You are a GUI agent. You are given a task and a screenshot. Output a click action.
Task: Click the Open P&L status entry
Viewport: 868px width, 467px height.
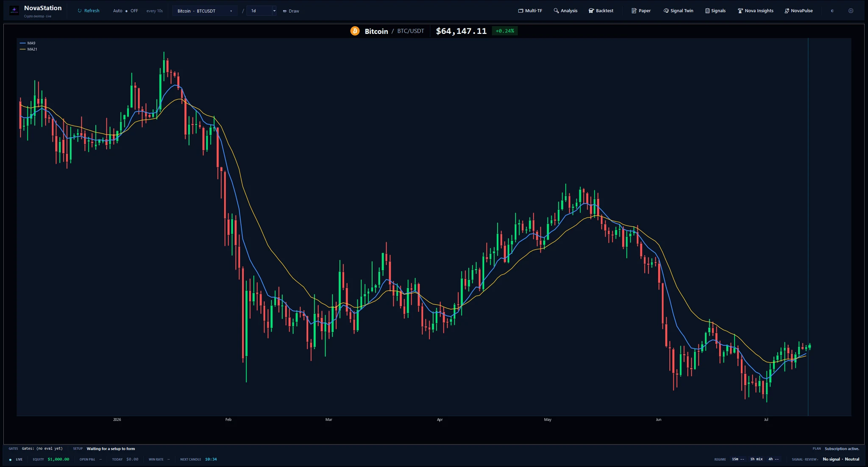pyautogui.click(x=91, y=460)
